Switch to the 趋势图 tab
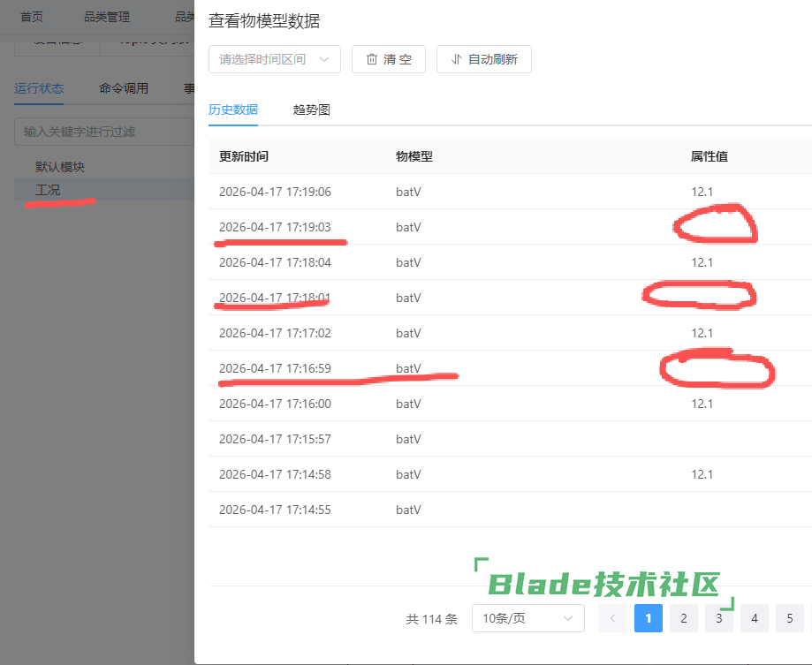The height and width of the screenshot is (665, 812). (x=311, y=110)
